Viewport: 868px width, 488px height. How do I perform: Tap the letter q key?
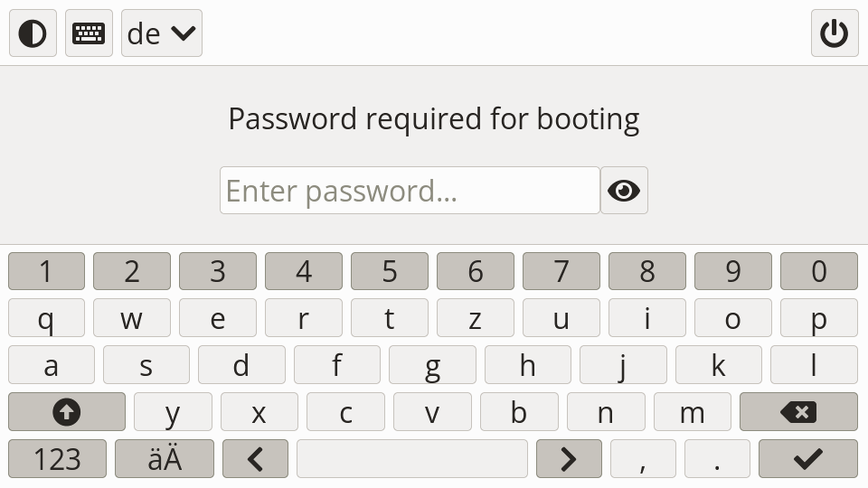[46, 318]
